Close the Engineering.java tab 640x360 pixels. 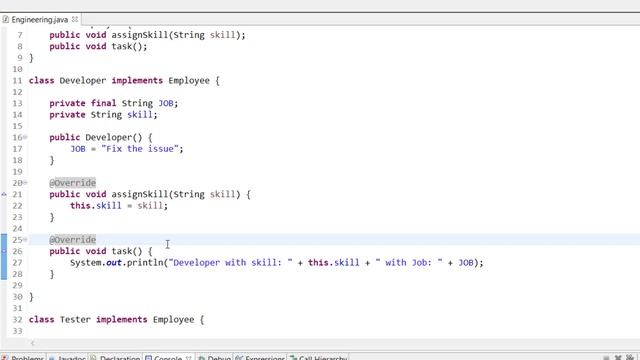coord(75,19)
